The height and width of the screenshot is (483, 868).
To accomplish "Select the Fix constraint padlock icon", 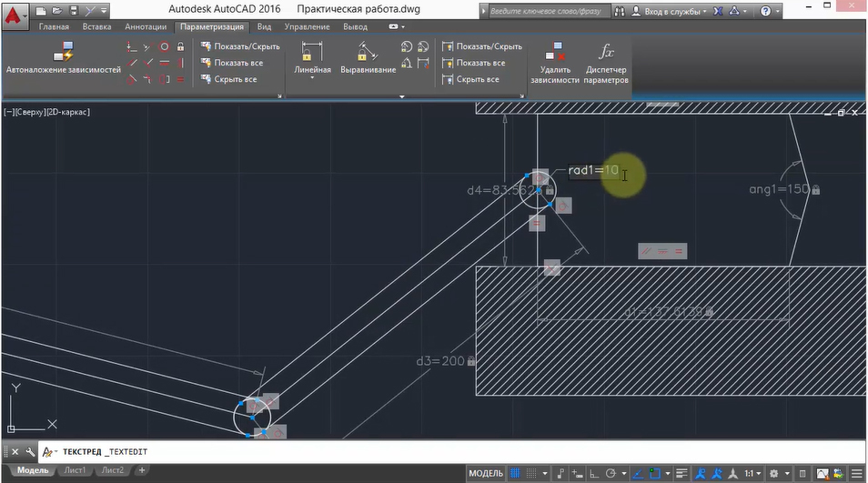I will click(180, 47).
